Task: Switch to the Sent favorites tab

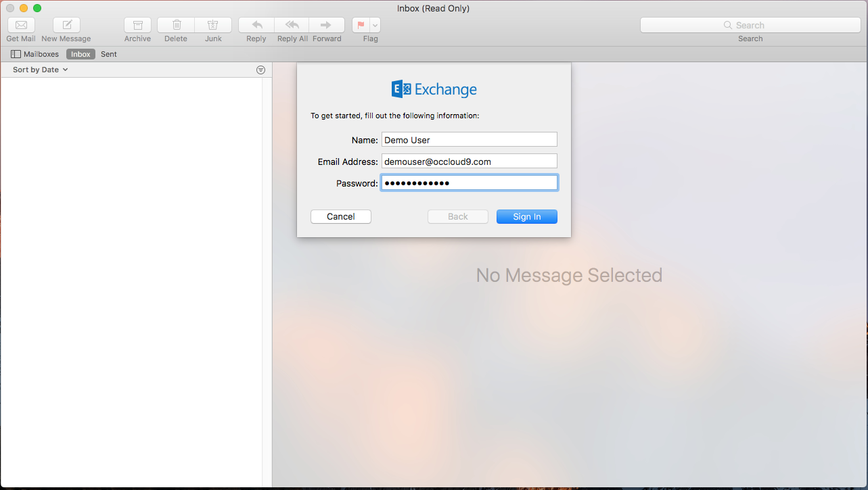Action: (109, 54)
